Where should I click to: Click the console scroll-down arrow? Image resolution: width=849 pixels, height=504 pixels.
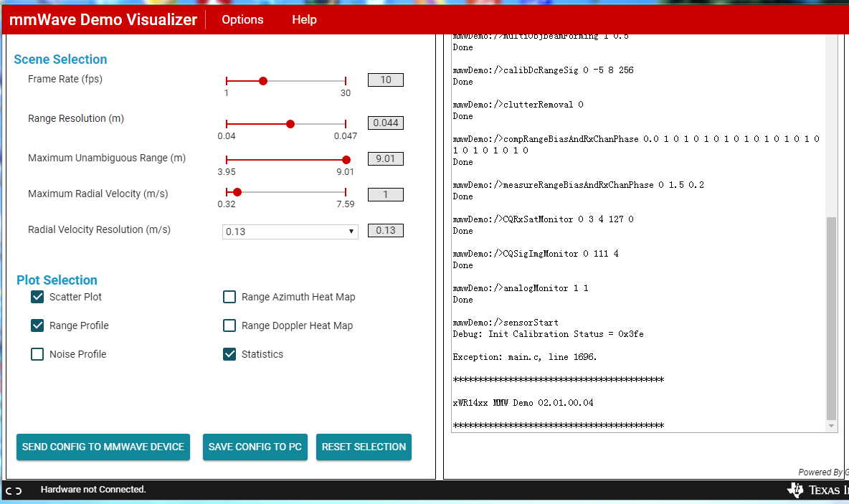(831, 427)
